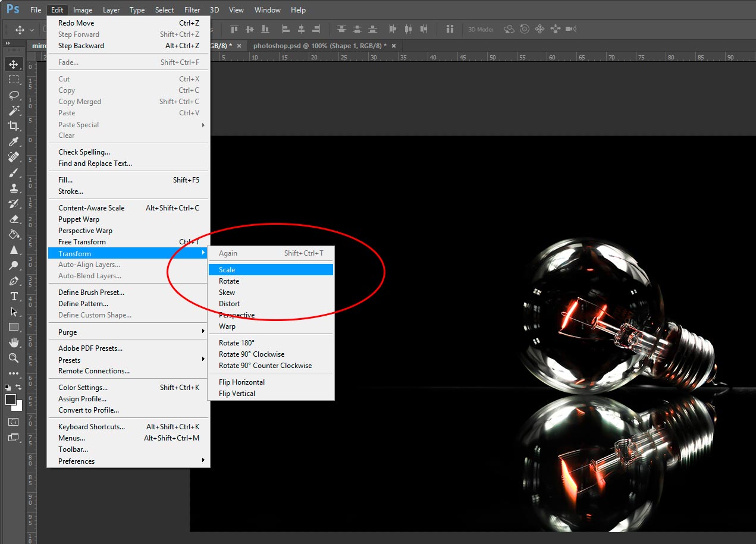Select the Crop tool

click(x=14, y=126)
